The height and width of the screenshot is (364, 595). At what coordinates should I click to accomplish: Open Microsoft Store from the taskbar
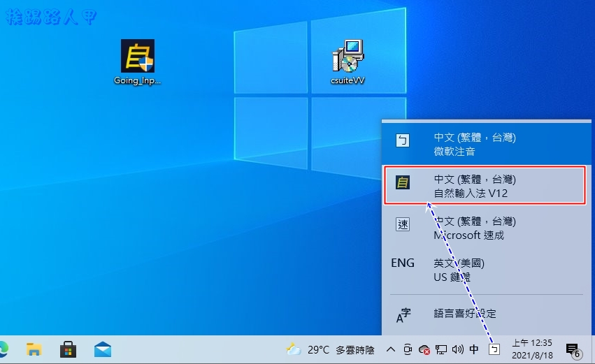tap(69, 349)
